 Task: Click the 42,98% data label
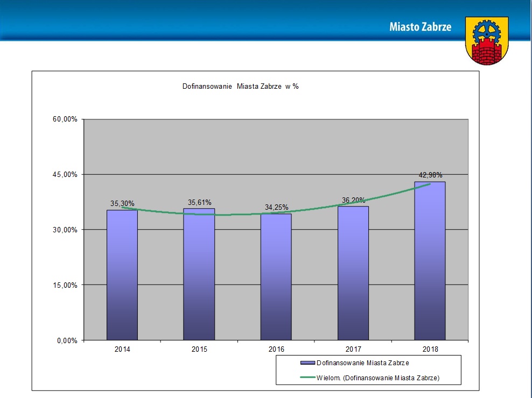(x=430, y=175)
